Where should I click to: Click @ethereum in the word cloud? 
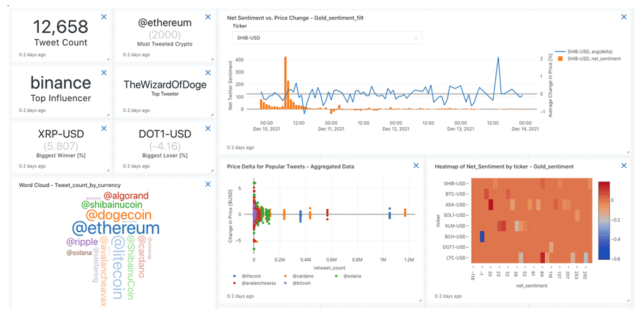click(115, 227)
